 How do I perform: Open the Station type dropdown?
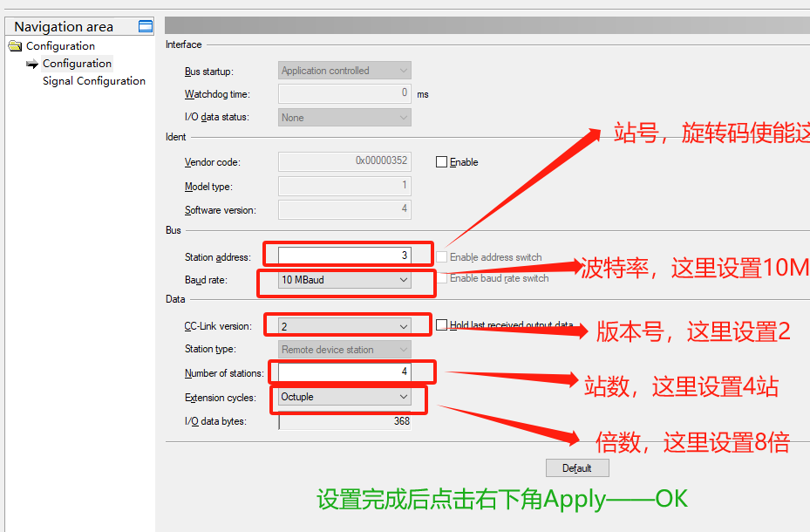[344, 350]
